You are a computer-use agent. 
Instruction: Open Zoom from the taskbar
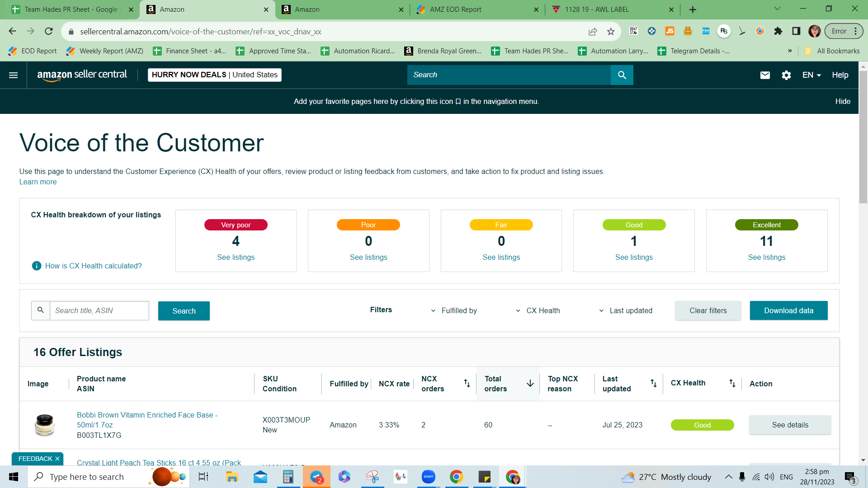click(428, 477)
